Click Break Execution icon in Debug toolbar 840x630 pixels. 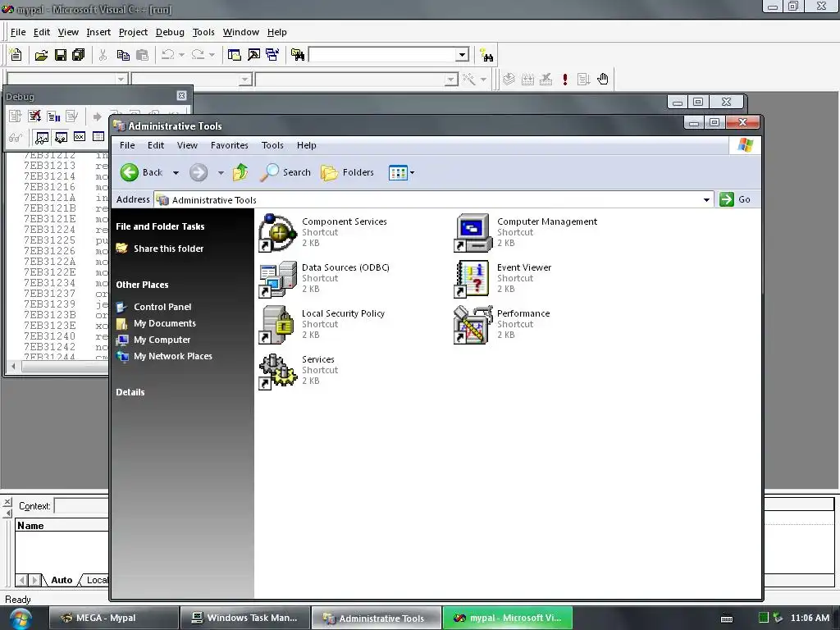pos(53,116)
